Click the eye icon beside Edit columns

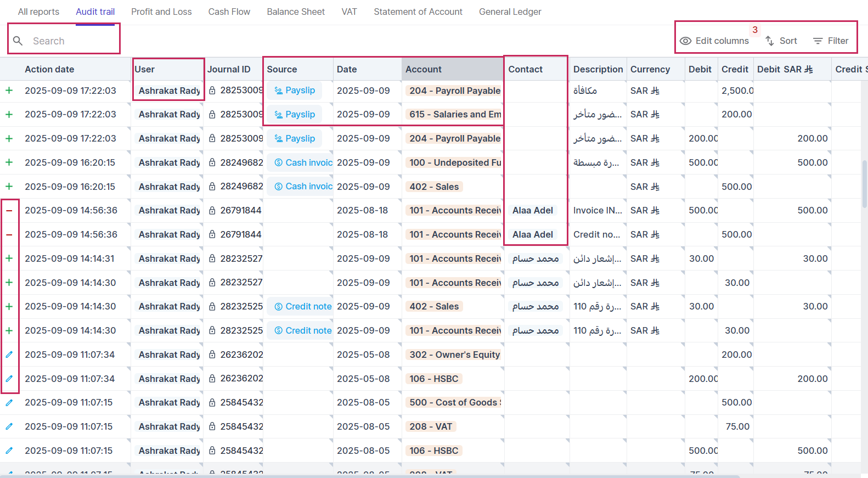pos(685,41)
